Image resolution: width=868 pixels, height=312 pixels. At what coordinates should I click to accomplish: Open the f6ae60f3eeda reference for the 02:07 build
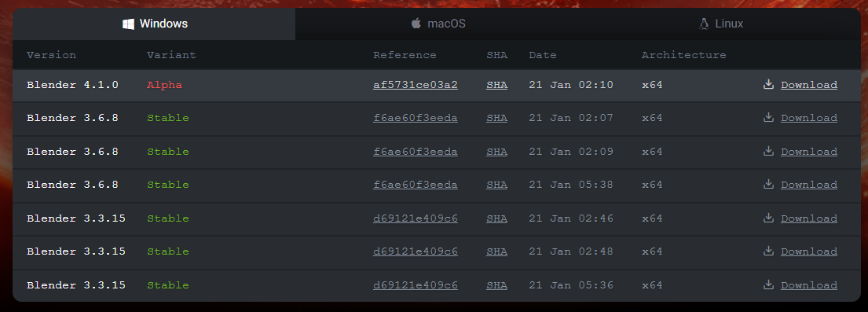pyautogui.click(x=416, y=118)
